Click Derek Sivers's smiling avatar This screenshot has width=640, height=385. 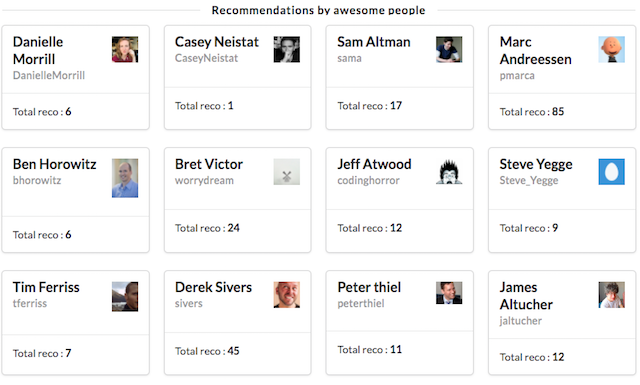287,295
